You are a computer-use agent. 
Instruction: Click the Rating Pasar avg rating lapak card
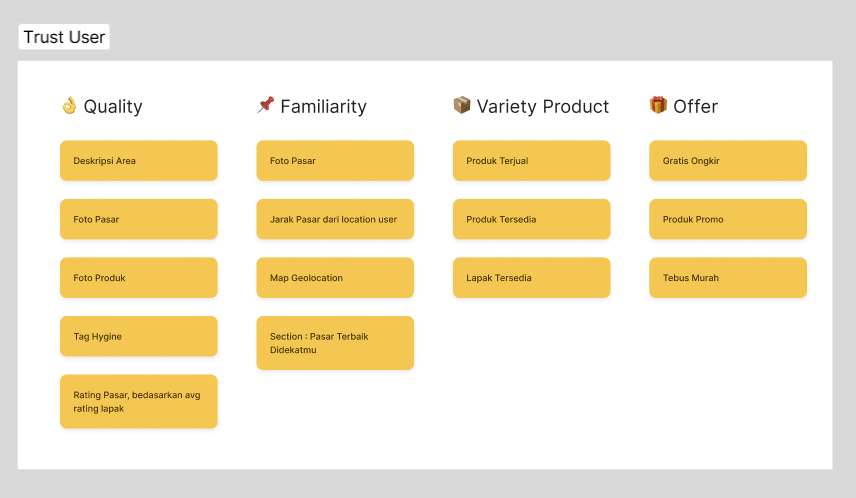click(139, 401)
